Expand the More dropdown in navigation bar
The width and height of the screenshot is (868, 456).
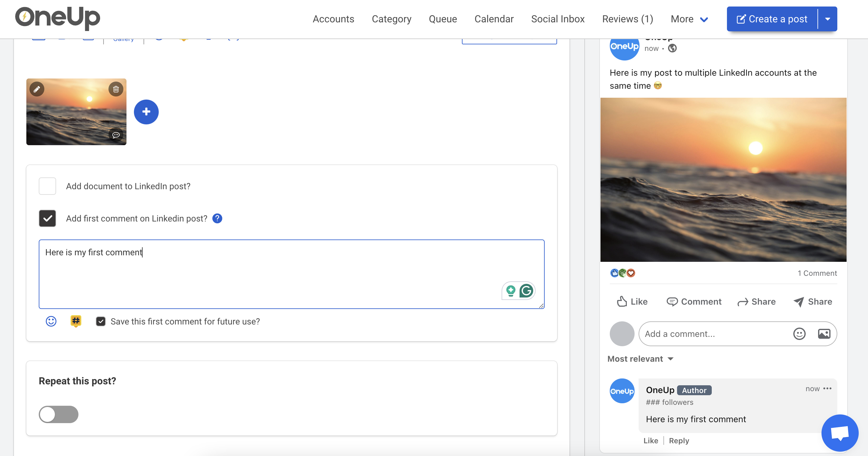point(687,19)
